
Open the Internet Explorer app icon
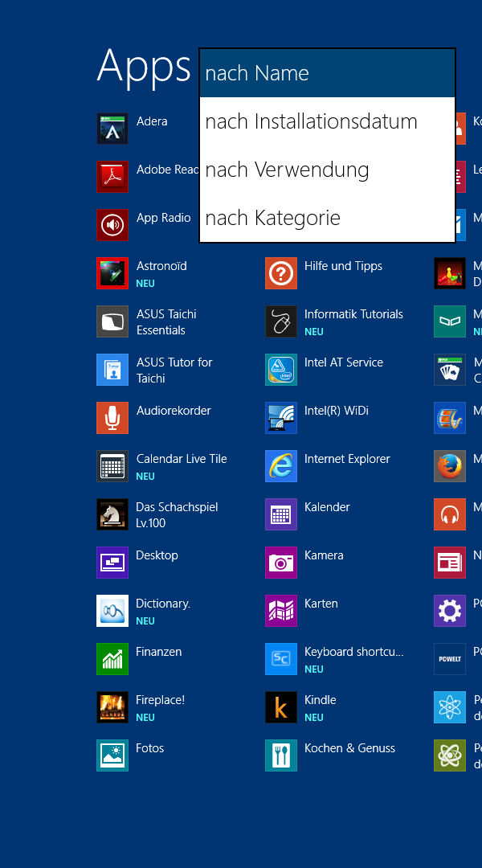click(x=280, y=466)
